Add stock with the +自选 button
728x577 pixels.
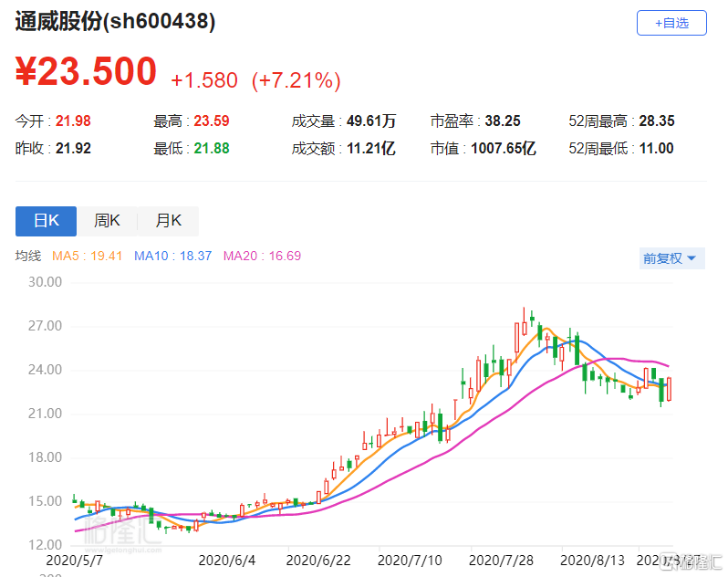tap(671, 23)
